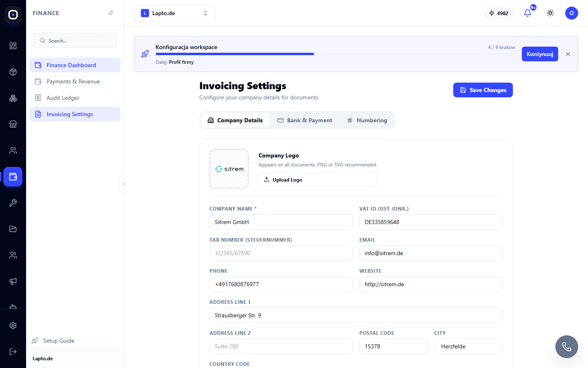Switch to Bank & Payment tab
The width and height of the screenshot is (588, 368).
point(305,120)
